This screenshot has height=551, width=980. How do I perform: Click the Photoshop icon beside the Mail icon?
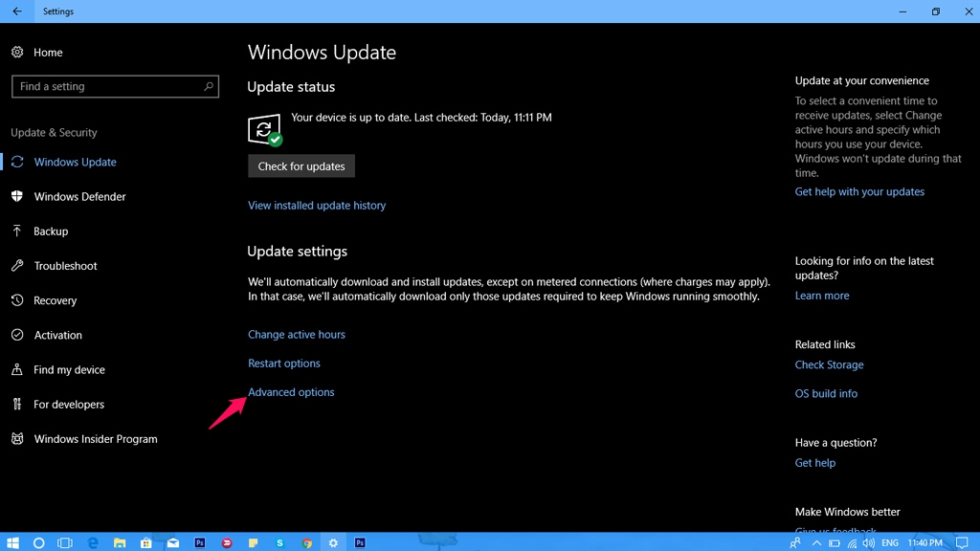(x=200, y=542)
